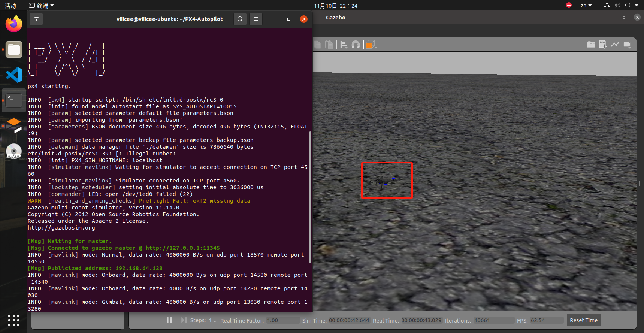Change the Steps count stepper
644x333 pixels.
(212, 320)
